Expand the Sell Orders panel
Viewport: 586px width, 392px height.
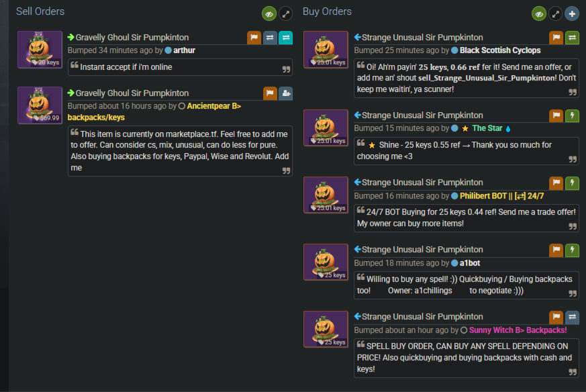(x=286, y=14)
